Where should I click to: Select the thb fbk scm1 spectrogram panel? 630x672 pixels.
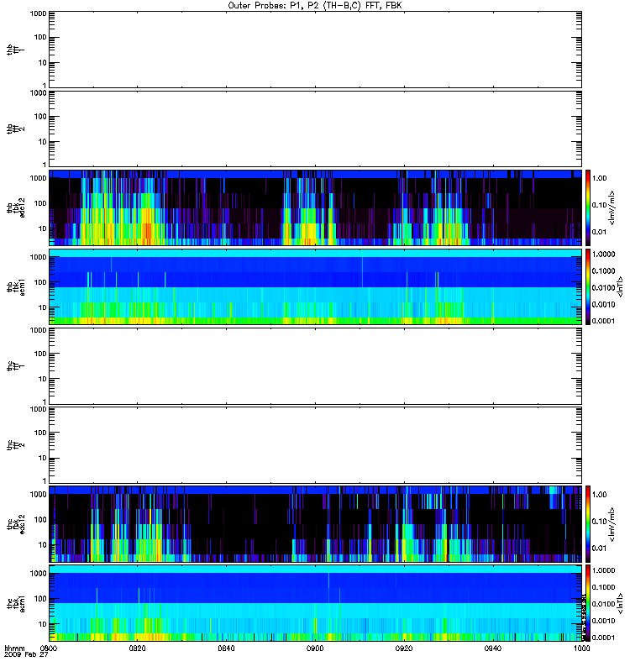click(315, 286)
